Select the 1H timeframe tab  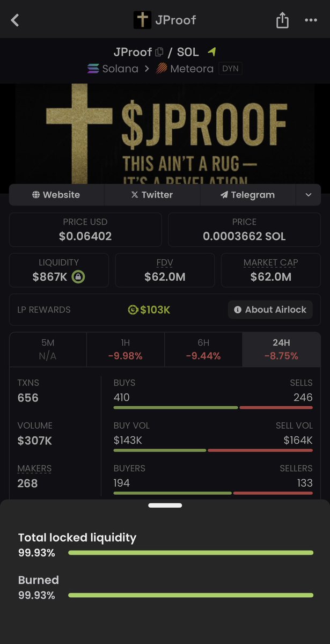(126, 349)
